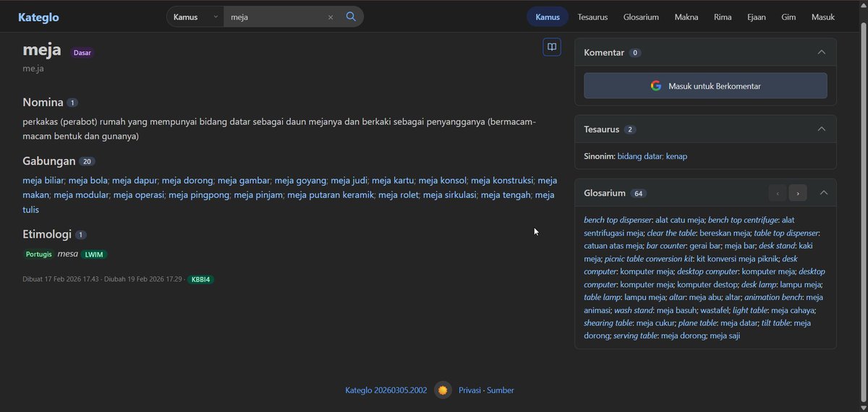Open glossary term animation bench
Viewport: 868px width, 412px height.
point(773,297)
